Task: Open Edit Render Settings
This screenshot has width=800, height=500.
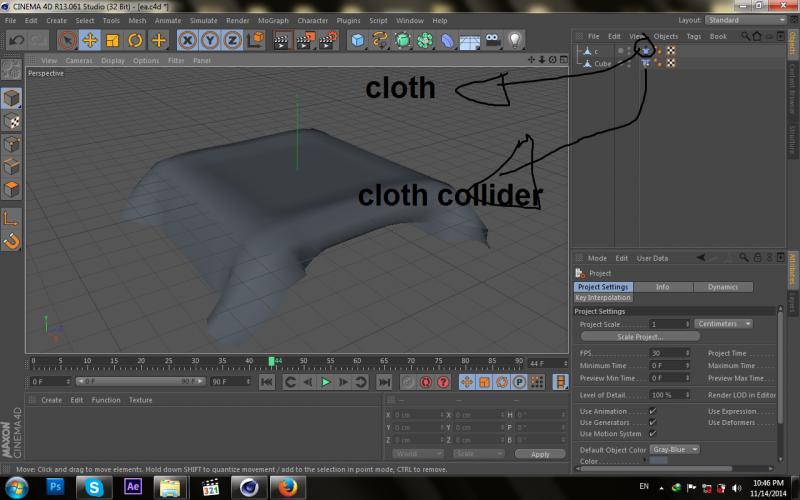Action: [x=328, y=40]
